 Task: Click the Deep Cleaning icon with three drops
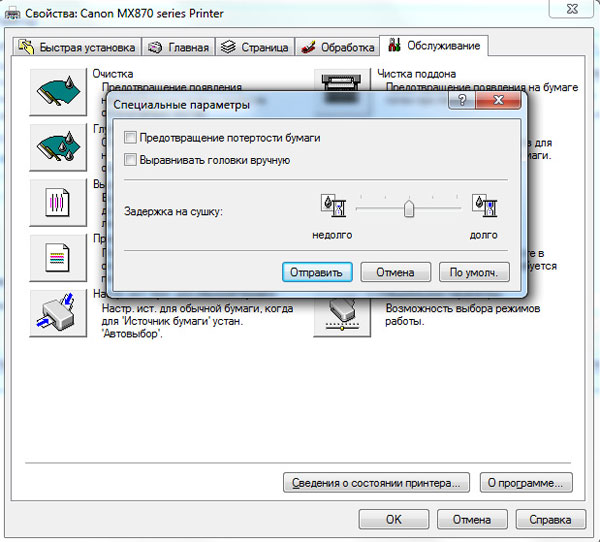click(x=58, y=147)
